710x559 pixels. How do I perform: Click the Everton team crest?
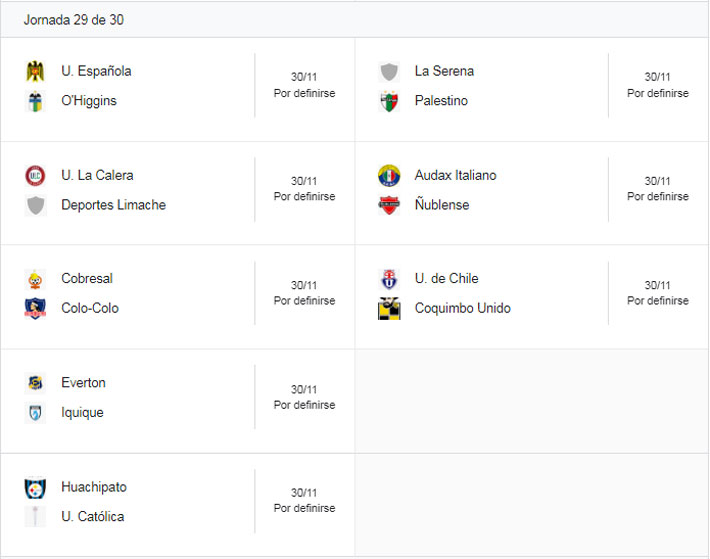point(36,383)
